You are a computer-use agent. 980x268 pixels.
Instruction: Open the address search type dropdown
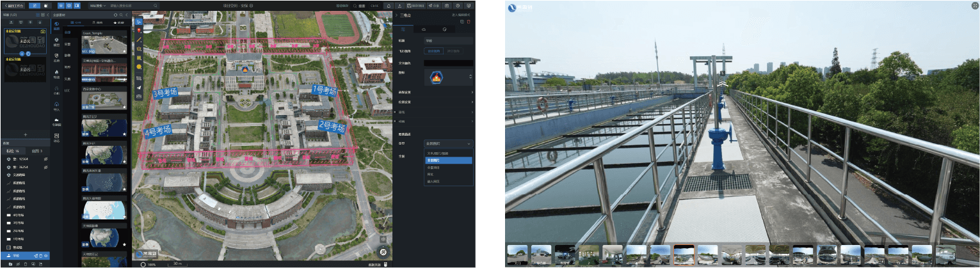98,5
